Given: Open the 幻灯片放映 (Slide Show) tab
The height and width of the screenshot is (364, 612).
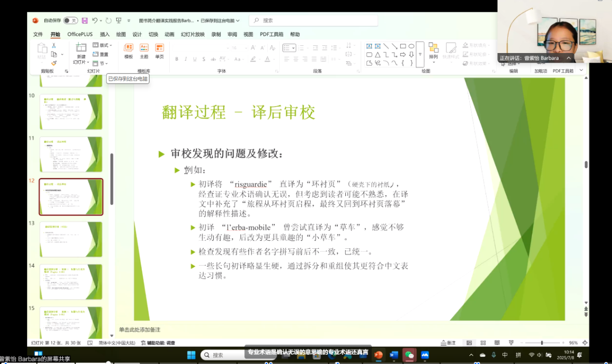Looking at the screenshot, I should point(193,34).
